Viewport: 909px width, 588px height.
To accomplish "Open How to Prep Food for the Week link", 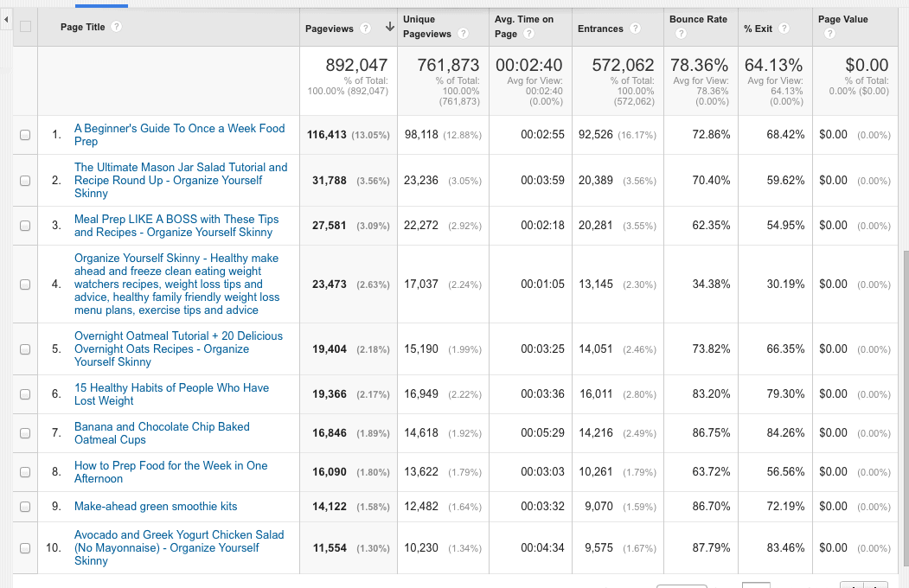I will pyautogui.click(x=171, y=472).
